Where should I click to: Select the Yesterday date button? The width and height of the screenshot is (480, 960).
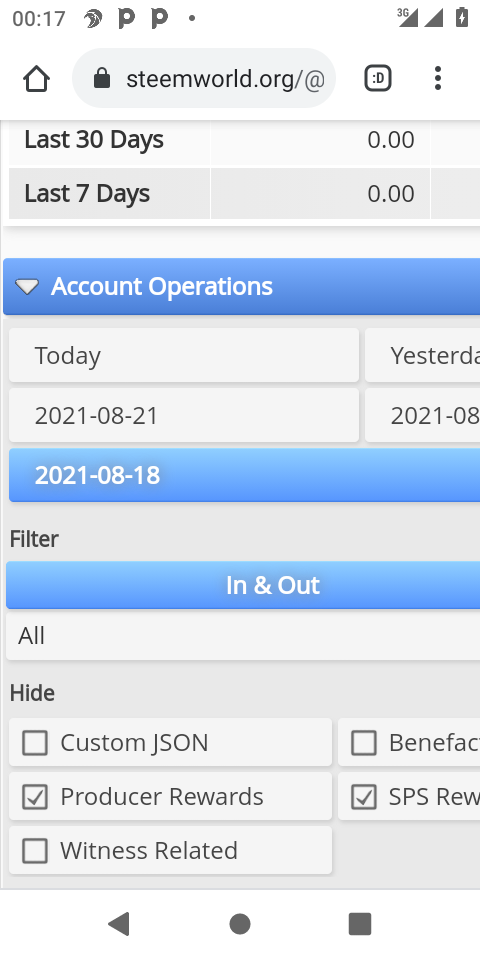[x=422, y=355]
